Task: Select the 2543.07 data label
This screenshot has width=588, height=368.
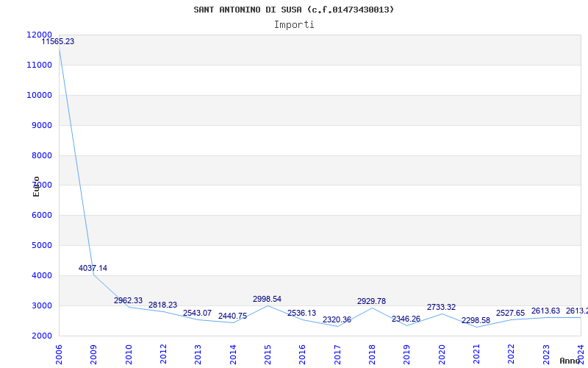Action: point(197,314)
